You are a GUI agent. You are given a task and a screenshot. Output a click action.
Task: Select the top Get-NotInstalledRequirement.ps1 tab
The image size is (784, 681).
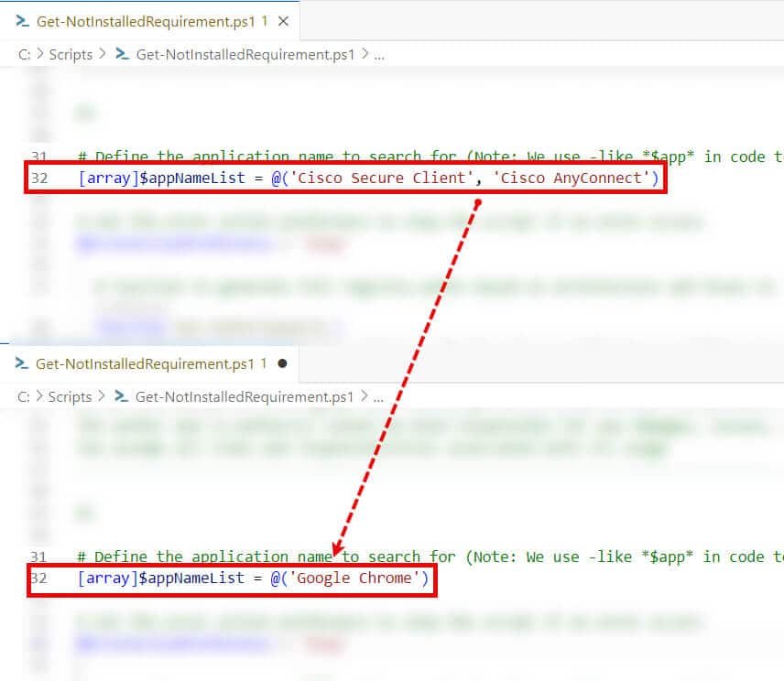[149, 21]
